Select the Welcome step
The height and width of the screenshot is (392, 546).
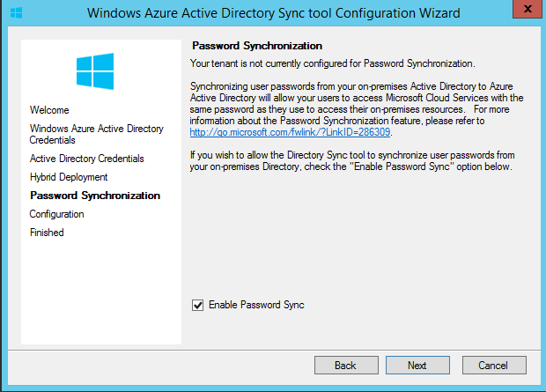[x=49, y=110]
